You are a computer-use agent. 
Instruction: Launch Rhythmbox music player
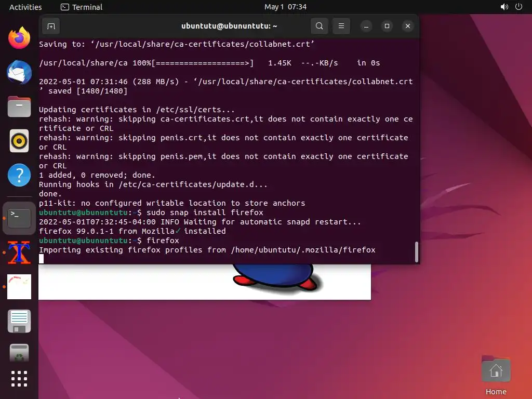(19, 141)
